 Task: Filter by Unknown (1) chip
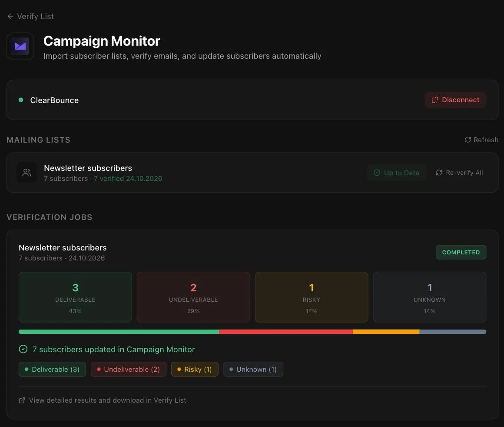click(x=253, y=370)
